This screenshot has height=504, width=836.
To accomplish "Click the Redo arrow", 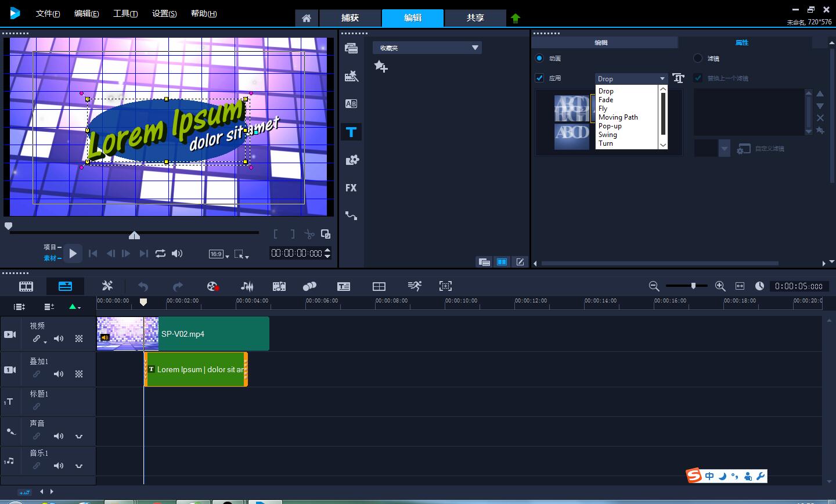I will tap(178, 286).
